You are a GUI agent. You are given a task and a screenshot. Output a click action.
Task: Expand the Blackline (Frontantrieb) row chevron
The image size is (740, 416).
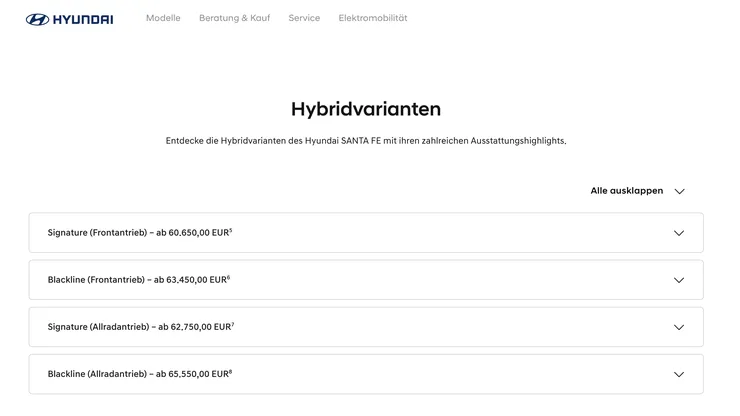[x=679, y=280]
